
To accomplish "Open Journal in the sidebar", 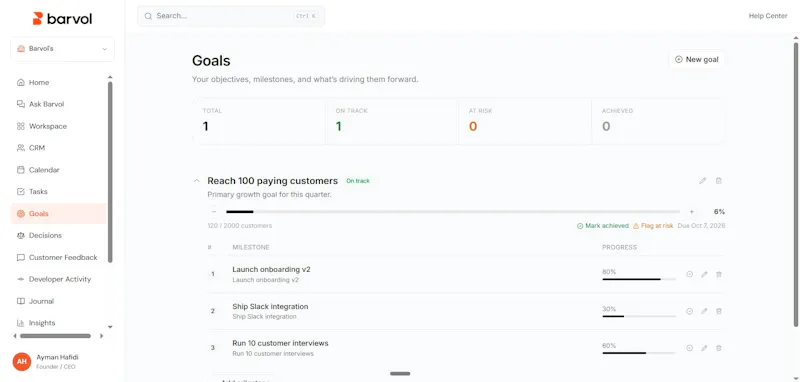I will pos(58,301).
